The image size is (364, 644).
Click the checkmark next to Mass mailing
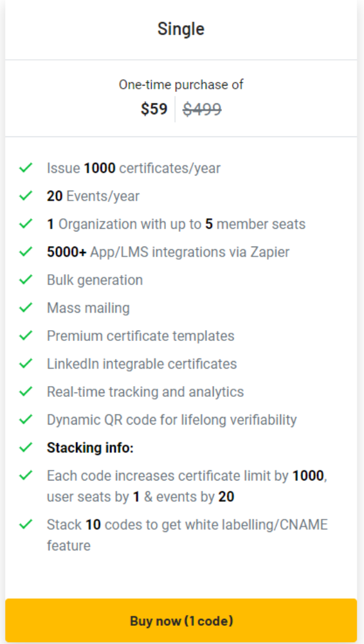coord(25,307)
